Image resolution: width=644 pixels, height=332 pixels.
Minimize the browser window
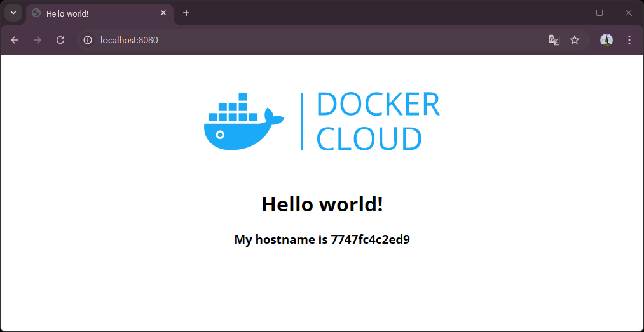(x=570, y=13)
